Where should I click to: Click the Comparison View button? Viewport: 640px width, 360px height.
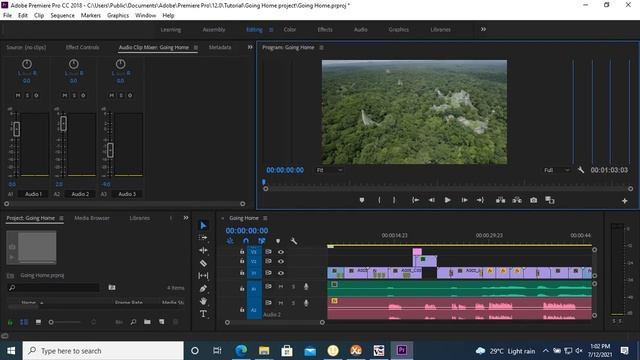[x=550, y=200]
